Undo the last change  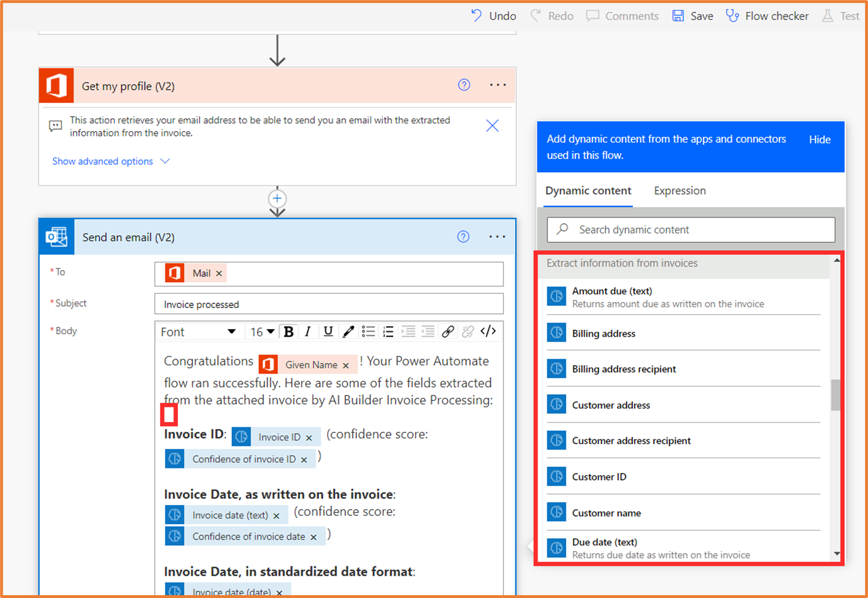(493, 16)
